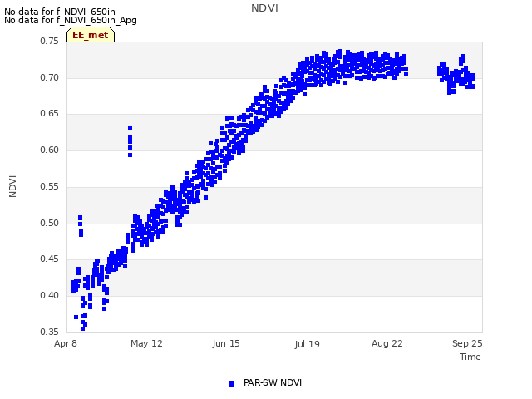Select the NDVI chart title
The image size is (532, 399).
(264, 8)
